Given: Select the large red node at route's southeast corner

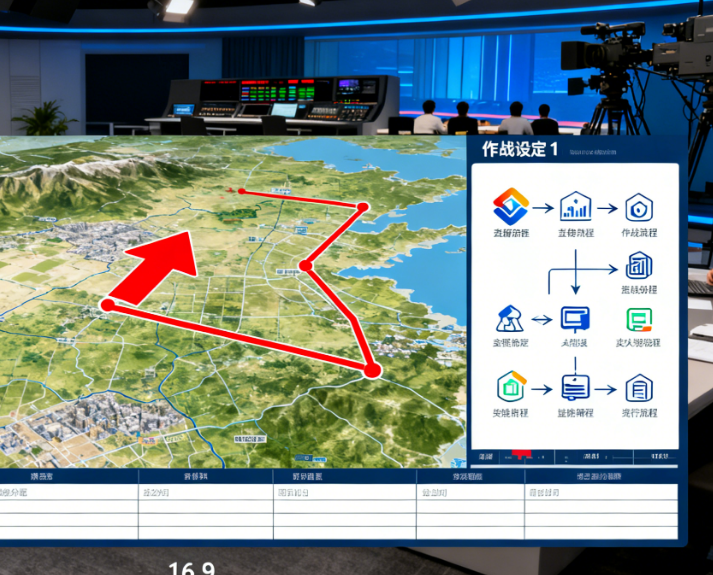Looking at the screenshot, I should pos(372,370).
